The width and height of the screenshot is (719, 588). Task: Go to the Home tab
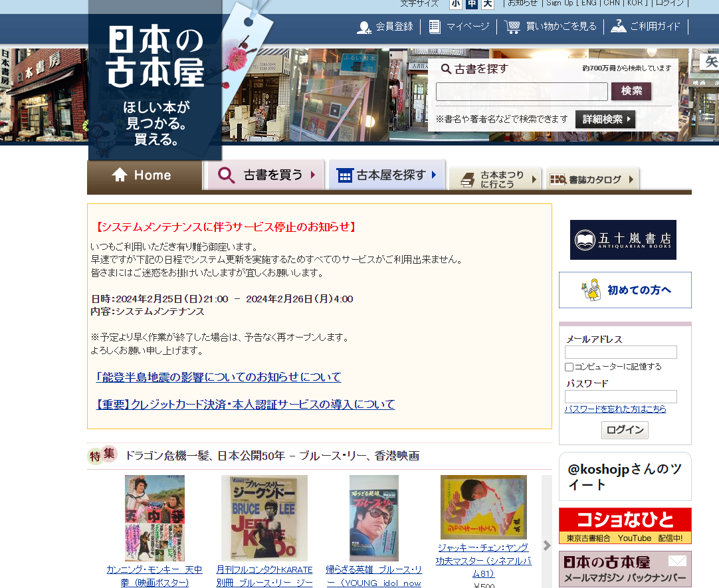click(x=144, y=175)
